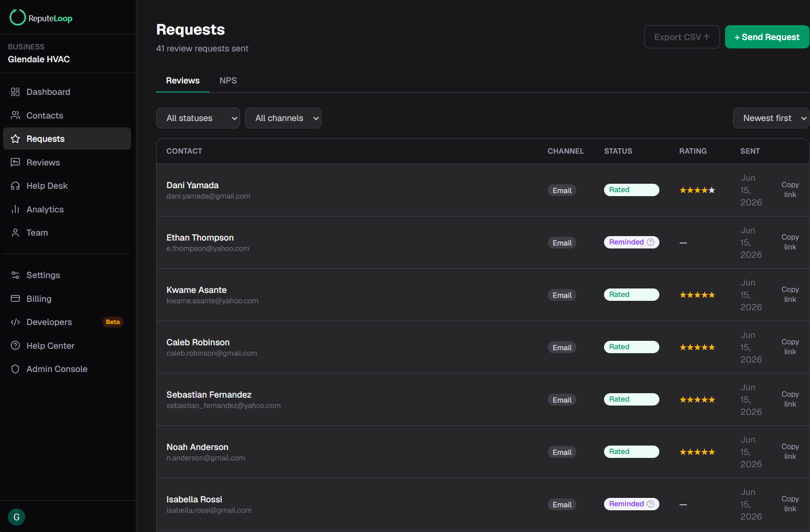Click email caleb.robinson@gmail.com
810x532 pixels.
pos(212,353)
